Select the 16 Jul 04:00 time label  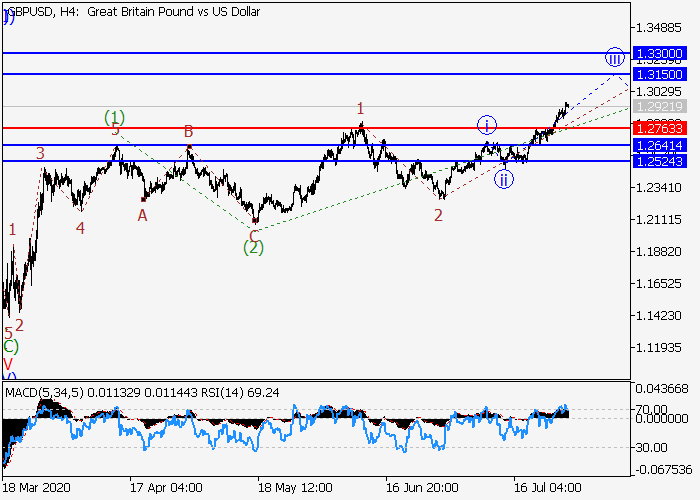(547, 488)
